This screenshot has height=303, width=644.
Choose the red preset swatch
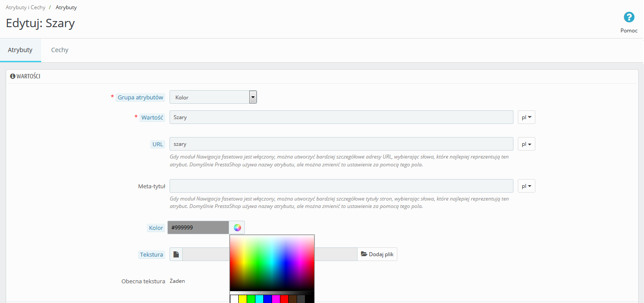click(x=284, y=299)
